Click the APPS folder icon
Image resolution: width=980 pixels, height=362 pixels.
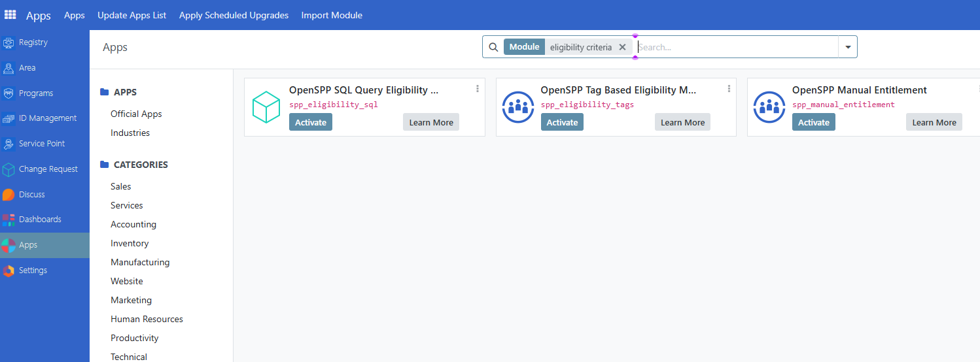pyautogui.click(x=105, y=92)
